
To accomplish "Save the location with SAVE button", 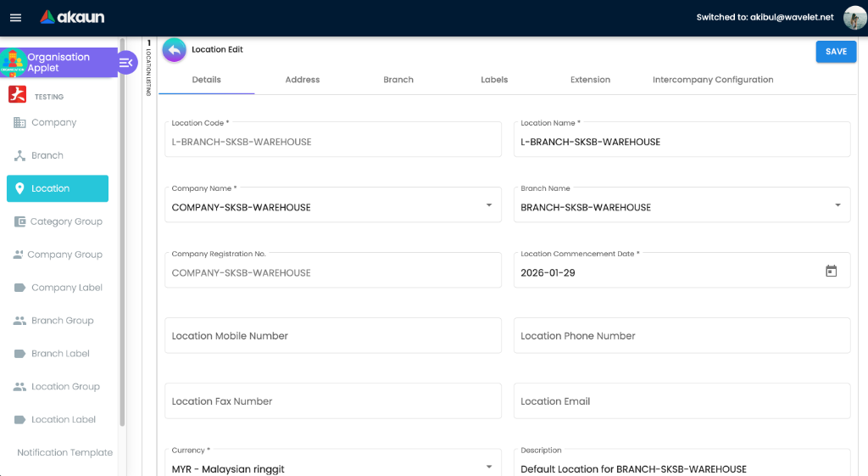I will [836, 52].
